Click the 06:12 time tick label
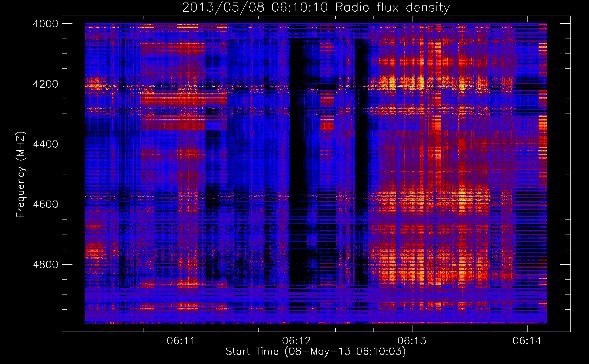The width and height of the screenshot is (589, 364). [x=297, y=341]
